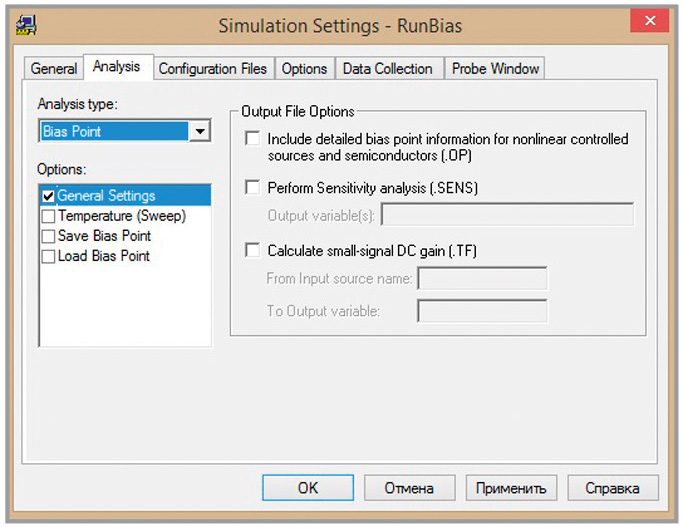Image resolution: width=683 pixels, height=527 pixels.
Task: Open the Probe Window tab
Action: point(495,69)
